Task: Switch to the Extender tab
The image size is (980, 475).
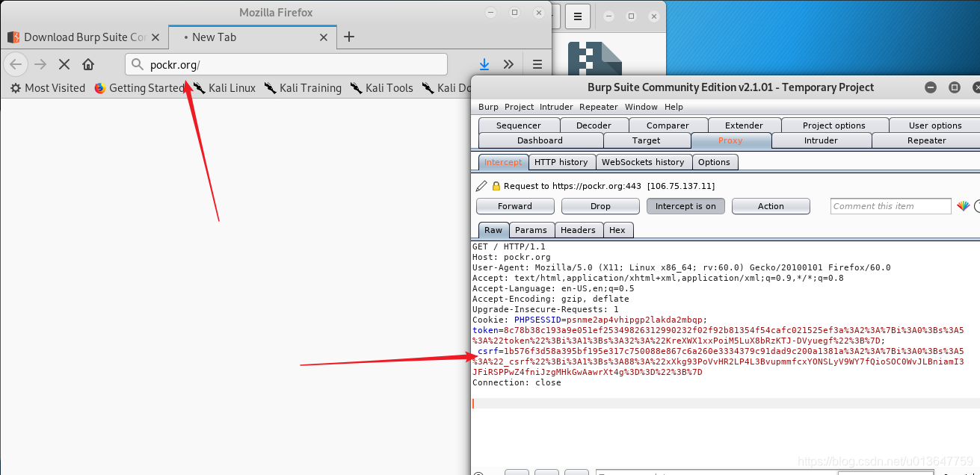Action: point(744,125)
